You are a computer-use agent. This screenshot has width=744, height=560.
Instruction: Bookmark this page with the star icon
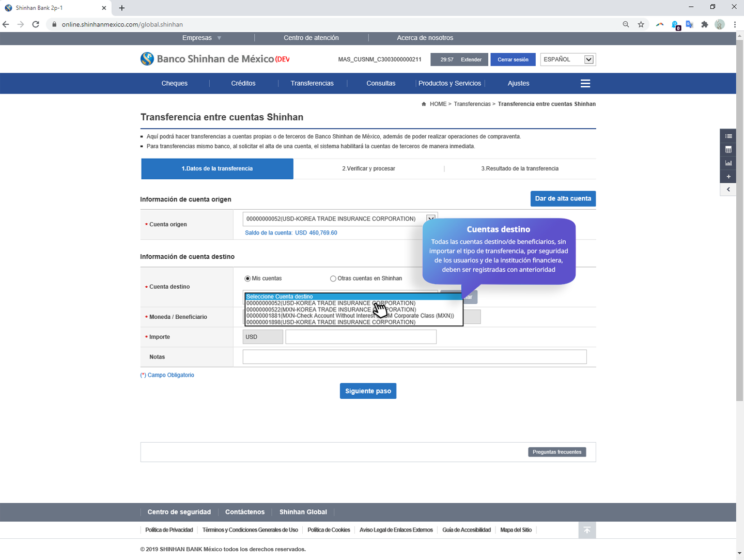(x=641, y=24)
